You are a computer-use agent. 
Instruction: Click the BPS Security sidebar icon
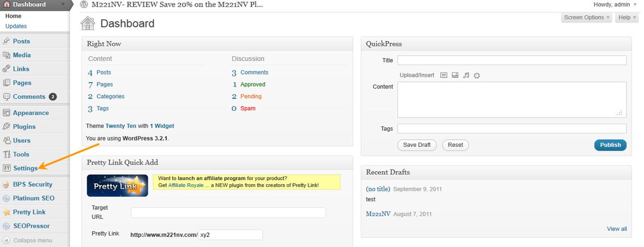pos(6,185)
